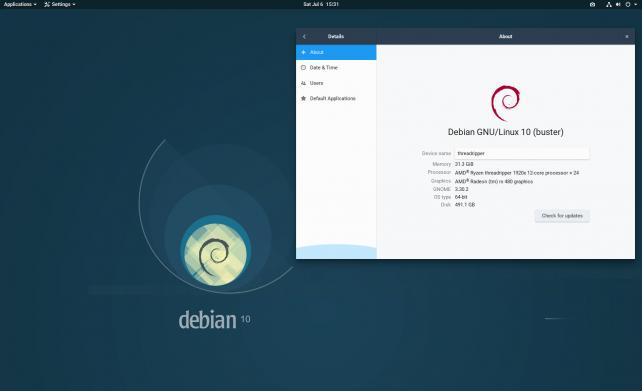Screen dimensions: 642x391
Task: Open the Users panel
Action: [x=336, y=83]
